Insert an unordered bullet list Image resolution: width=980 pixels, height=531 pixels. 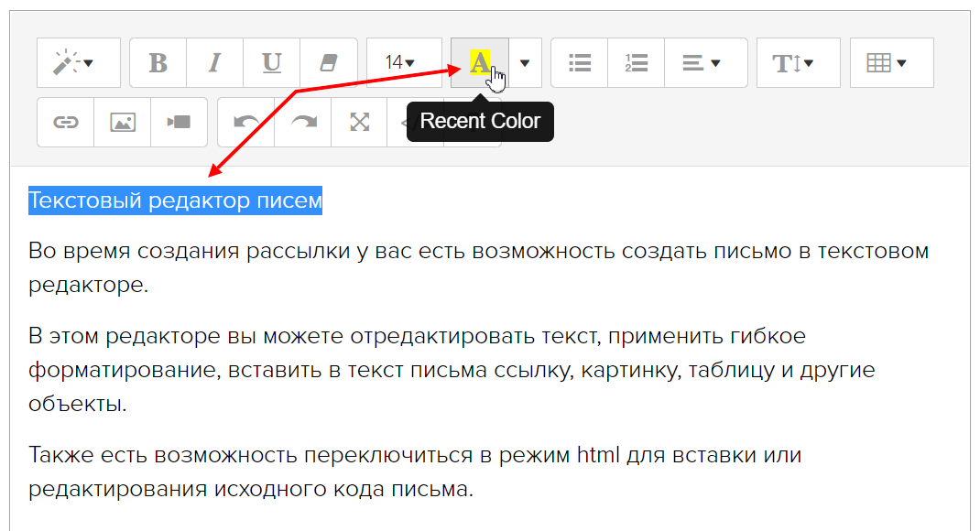pos(579,63)
